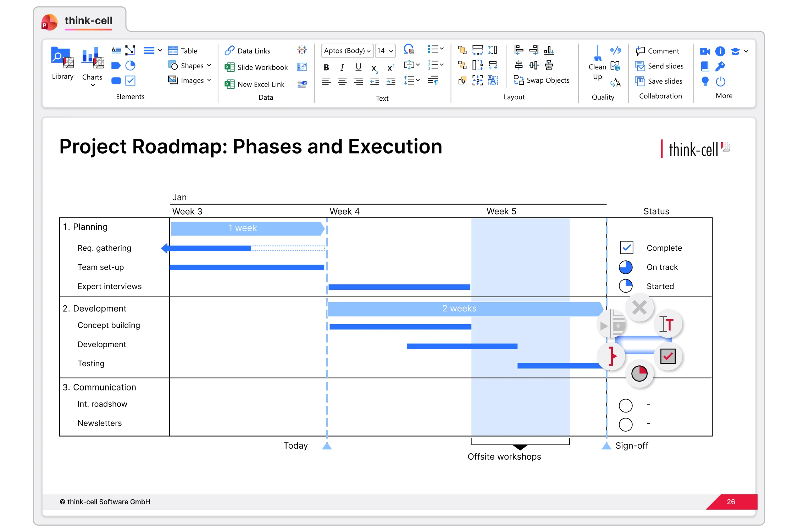Toggle the Complete status checkbox
Screen dimensions: 798x532
point(626,248)
